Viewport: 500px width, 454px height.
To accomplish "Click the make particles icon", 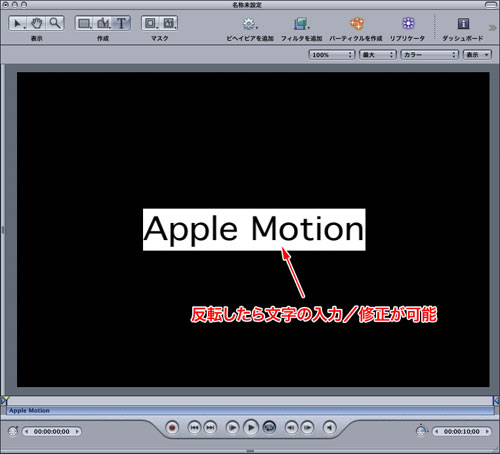I will pos(356,23).
